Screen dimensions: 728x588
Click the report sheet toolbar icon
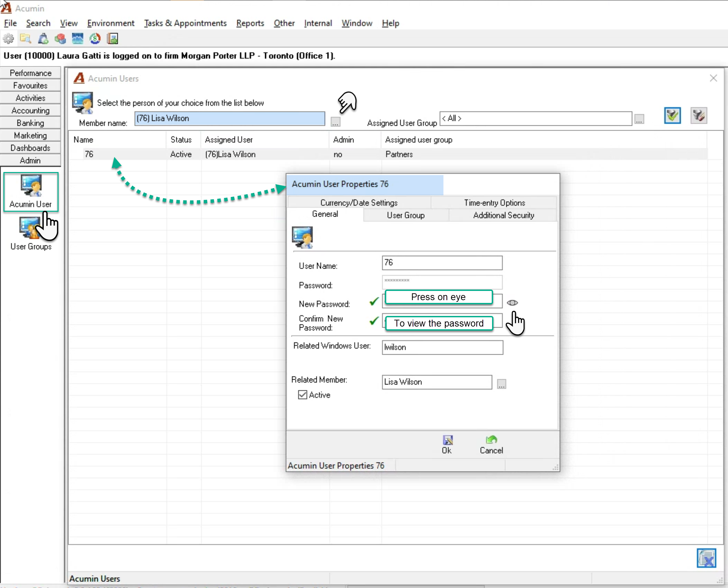pos(112,39)
